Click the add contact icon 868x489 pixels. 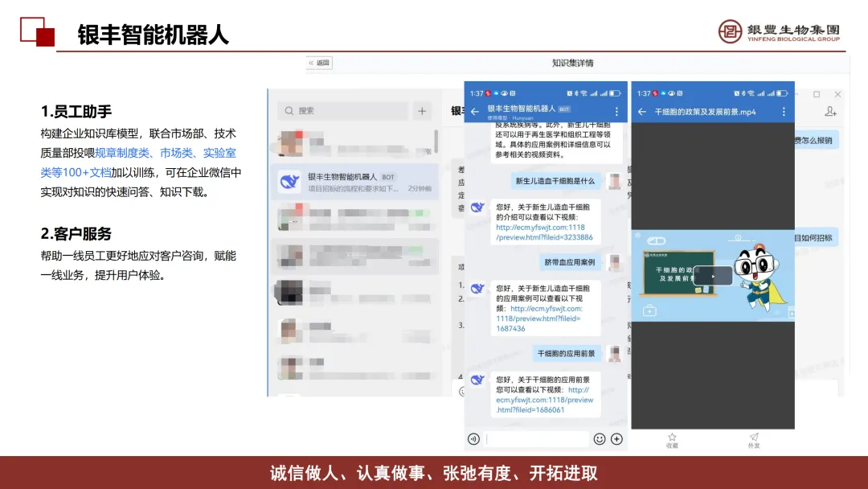[830, 111]
